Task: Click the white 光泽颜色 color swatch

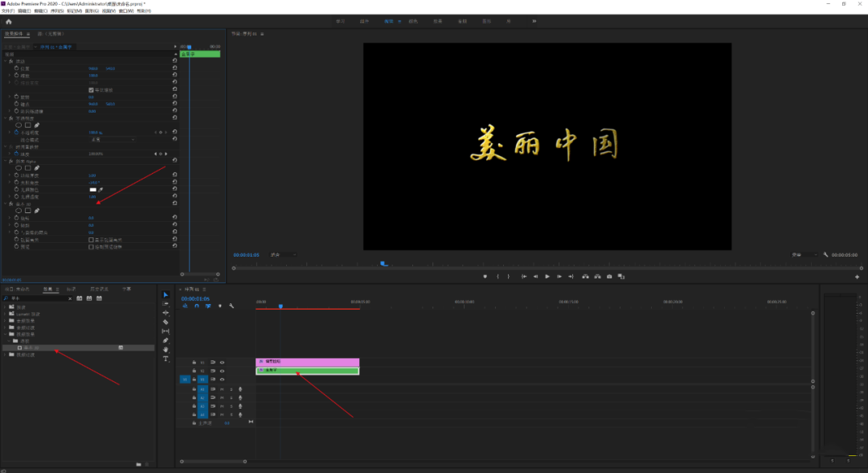Action: [92, 189]
